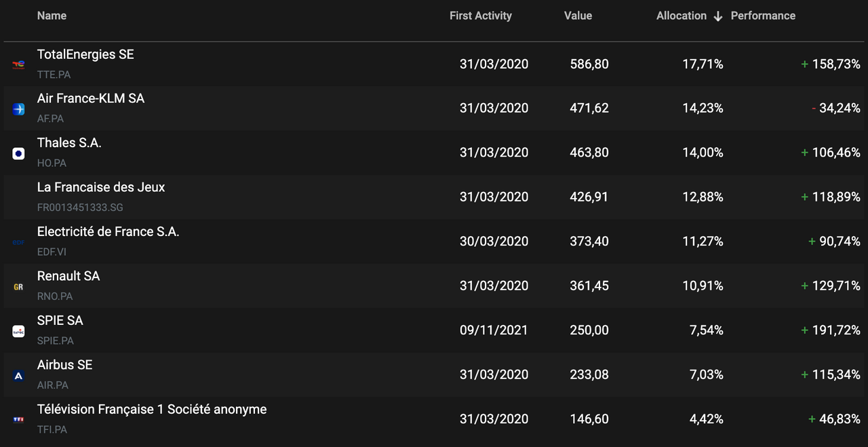
Task: Click the Renault GR logo icon
Action: click(x=18, y=287)
